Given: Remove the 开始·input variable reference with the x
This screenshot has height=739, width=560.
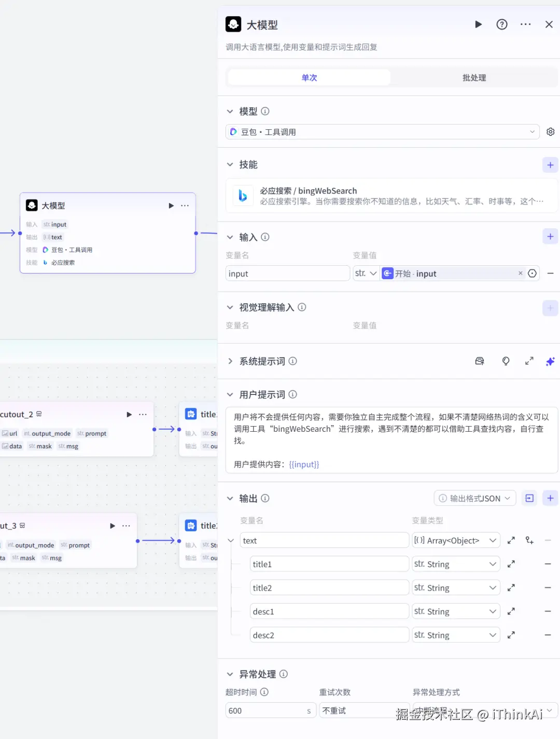Looking at the screenshot, I should point(520,273).
